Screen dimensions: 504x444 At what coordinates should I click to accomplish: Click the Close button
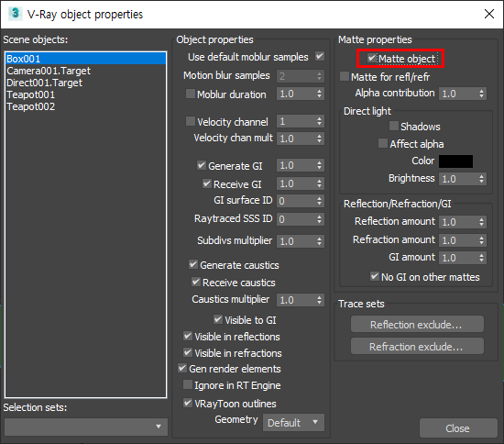(458, 428)
